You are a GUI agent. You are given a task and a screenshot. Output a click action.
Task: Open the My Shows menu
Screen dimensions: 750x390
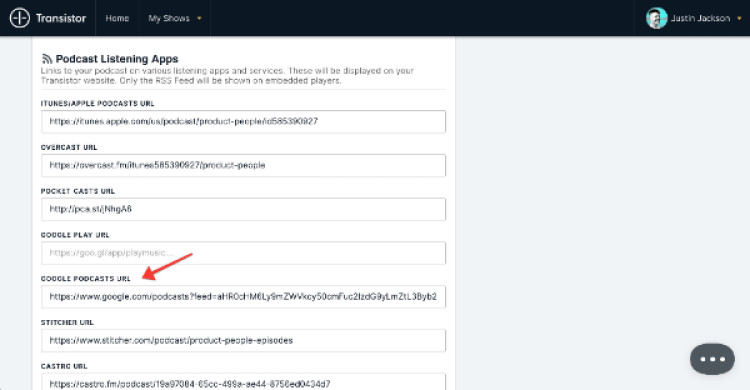pyautogui.click(x=169, y=18)
